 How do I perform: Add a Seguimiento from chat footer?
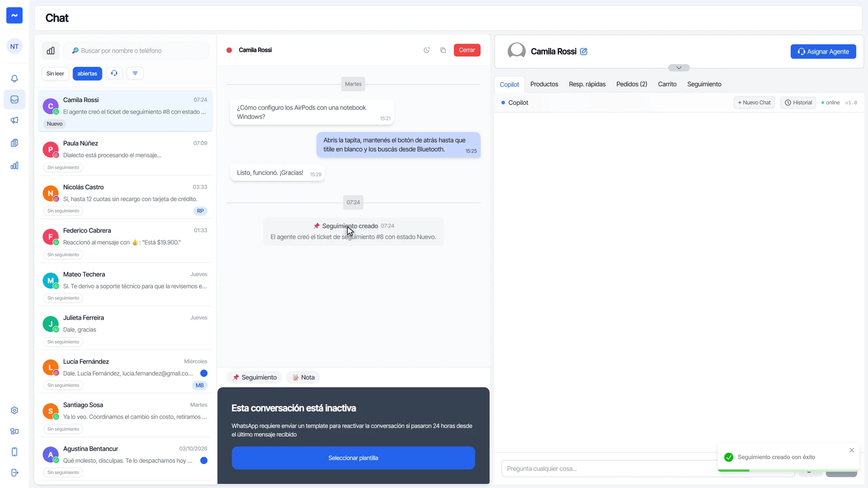coord(255,377)
